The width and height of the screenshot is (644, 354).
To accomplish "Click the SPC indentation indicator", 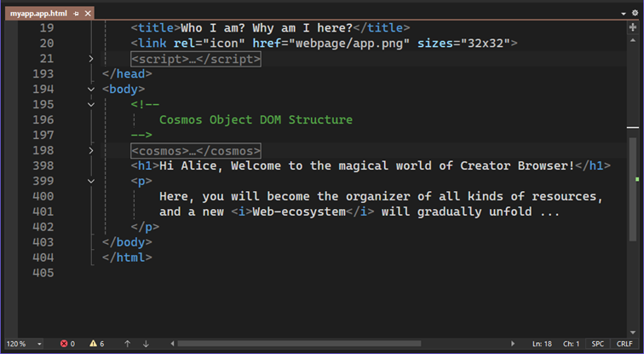I will [x=598, y=344].
